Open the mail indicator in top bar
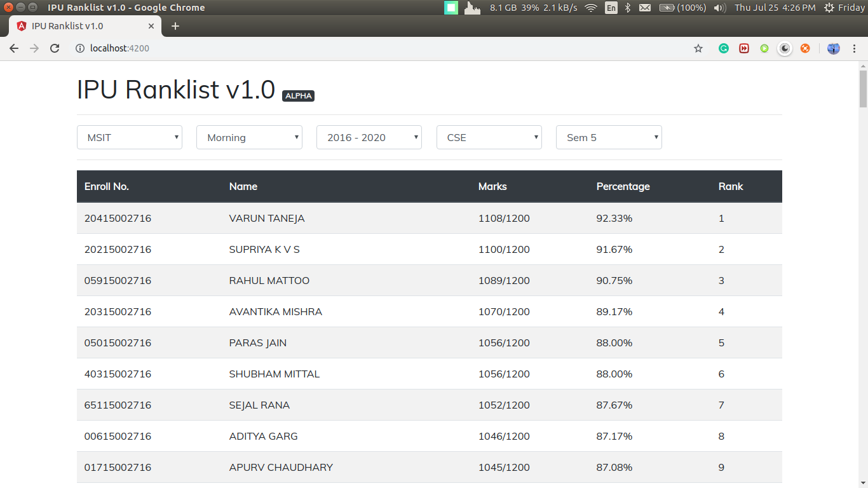 click(x=645, y=8)
